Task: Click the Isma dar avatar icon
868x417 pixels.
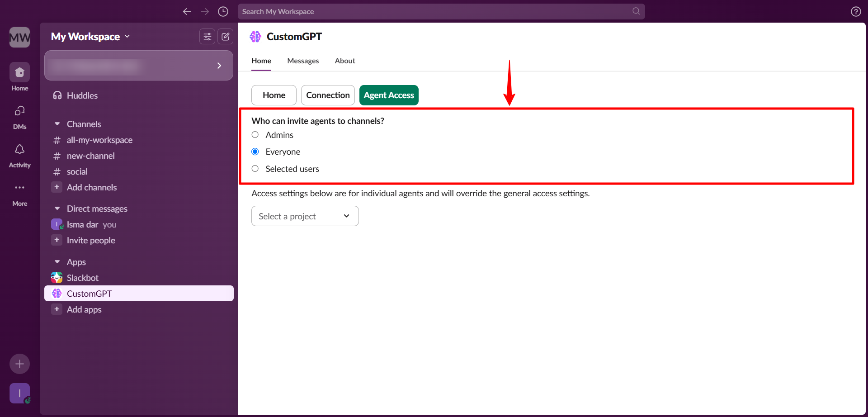Action: click(x=57, y=224)
